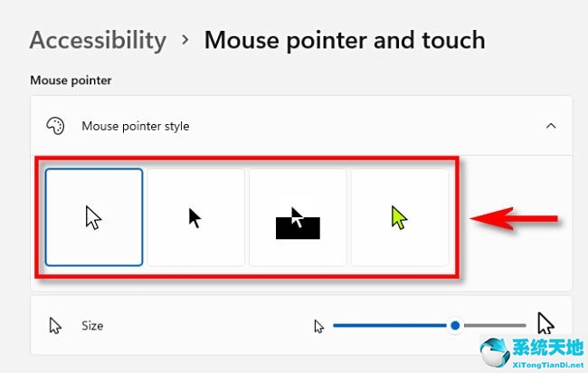Click the breadcrumb chevron after Accessibility
Image resolution: width=588 pixels, height=373 pixels.
coord(185,41)
